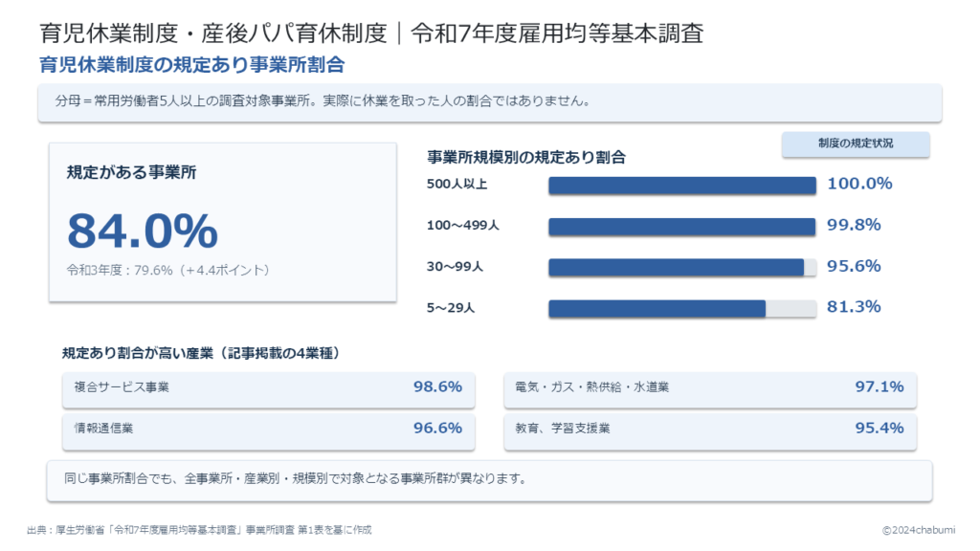Click the 複合サービス事業 label

[122, 387]
